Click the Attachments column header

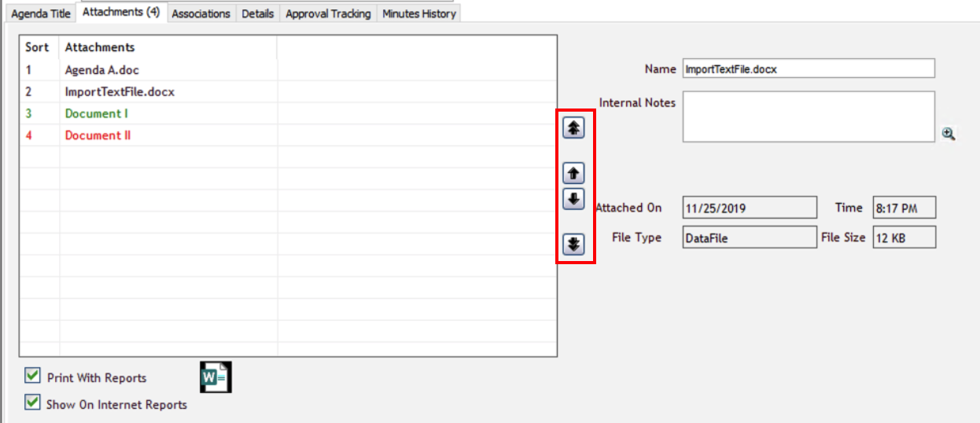pos(168,47)
